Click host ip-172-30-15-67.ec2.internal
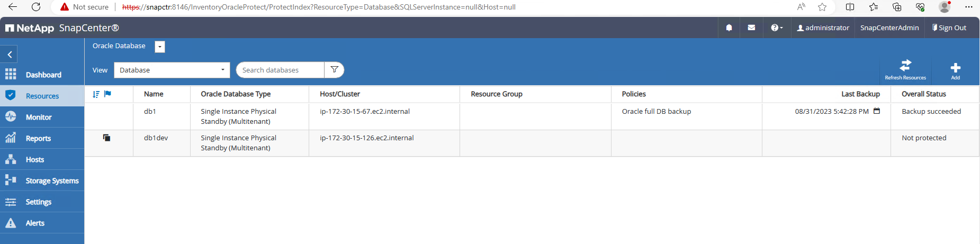Image resolution: width=980 pixels, height=244 pixels. (x=365, y=111)
